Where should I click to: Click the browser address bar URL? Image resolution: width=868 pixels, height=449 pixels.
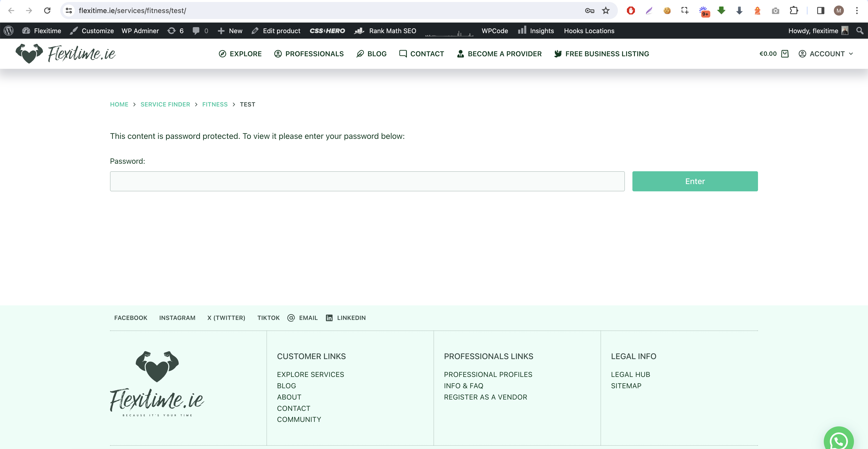(x=132, y=11)
